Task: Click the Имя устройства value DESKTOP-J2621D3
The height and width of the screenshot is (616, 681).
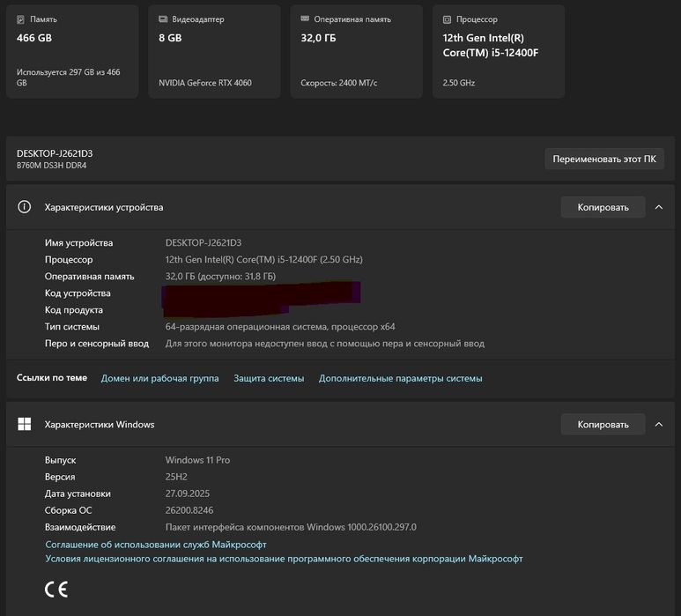Action: click(204, 242)
